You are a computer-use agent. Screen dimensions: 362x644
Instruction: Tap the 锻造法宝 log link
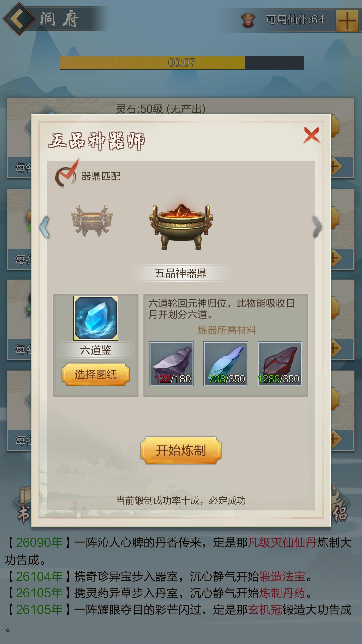pos(282,576)
